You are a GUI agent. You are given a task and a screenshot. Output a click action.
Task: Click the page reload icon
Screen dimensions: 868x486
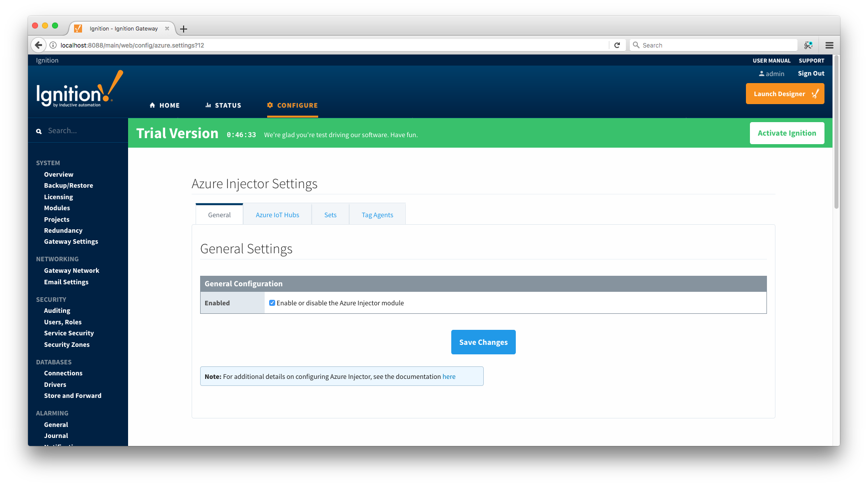[x=617, y=45]
